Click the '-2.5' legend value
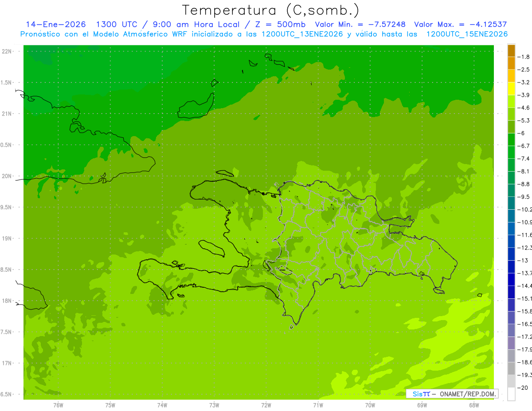The image size is (532, 411). (524, 70)
